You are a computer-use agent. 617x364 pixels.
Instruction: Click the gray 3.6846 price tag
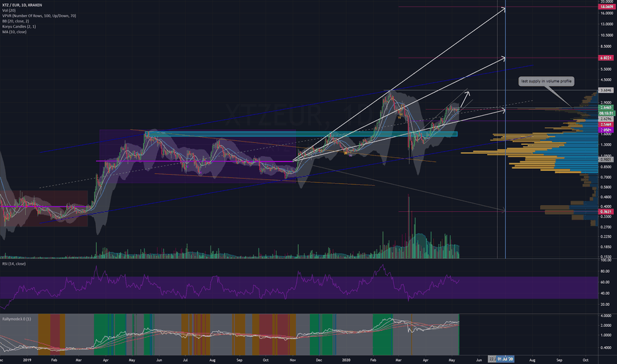[x=606, y=90]
